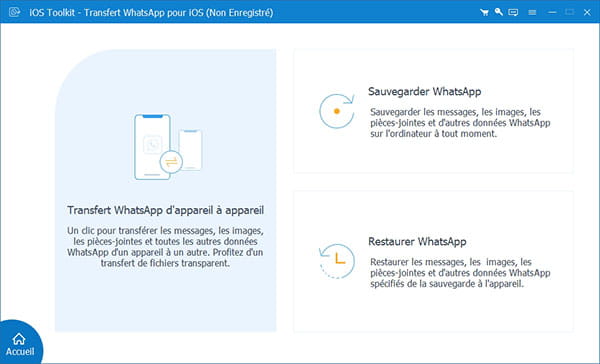Open the shopping cart purchase icon

484,12
